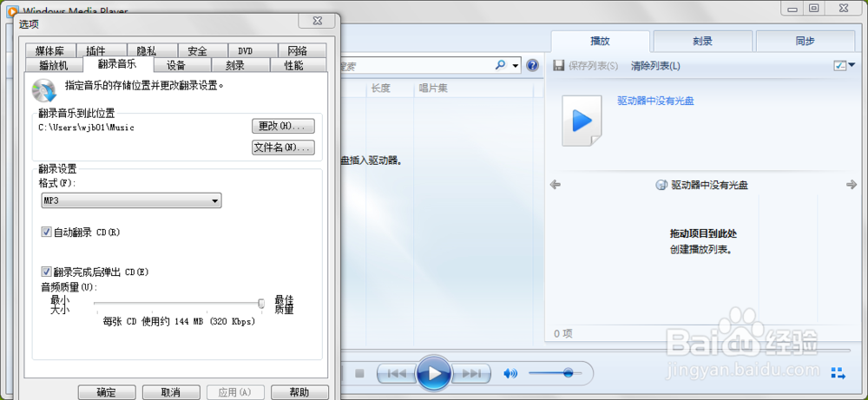Click the Windows Media Player title icon
Viewport: 868px width, 400px height.
coord(10,11)
